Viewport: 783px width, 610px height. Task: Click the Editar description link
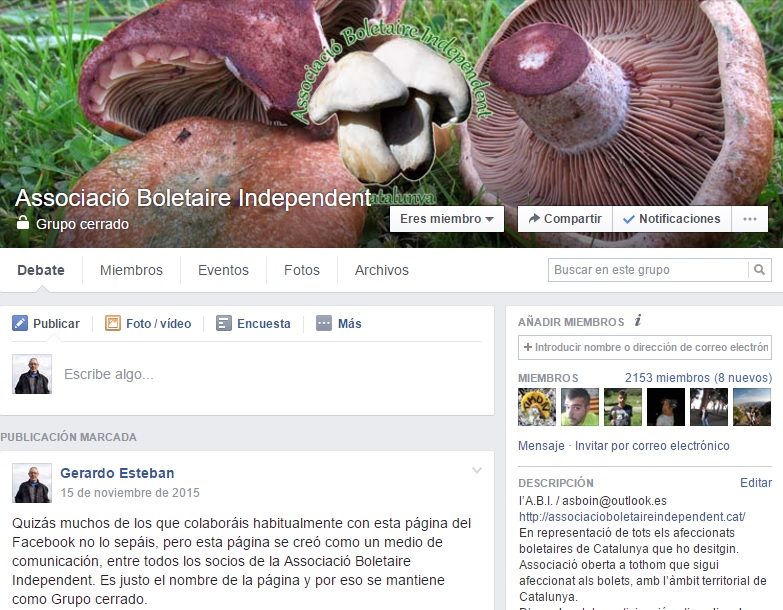pyautogui.click(x=756, y=483)
